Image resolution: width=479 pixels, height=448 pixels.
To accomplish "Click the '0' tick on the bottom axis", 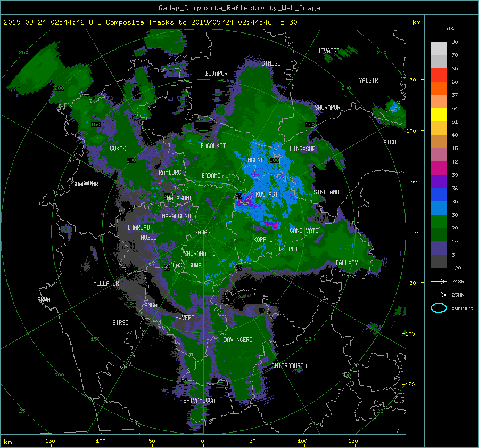I will (203, 441).
